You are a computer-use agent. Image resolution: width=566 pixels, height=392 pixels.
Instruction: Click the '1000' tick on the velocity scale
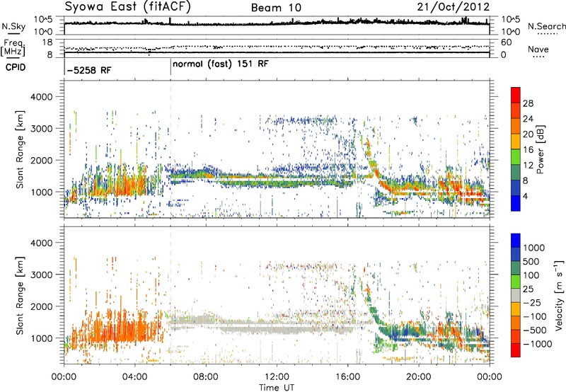tap(534, 248)
